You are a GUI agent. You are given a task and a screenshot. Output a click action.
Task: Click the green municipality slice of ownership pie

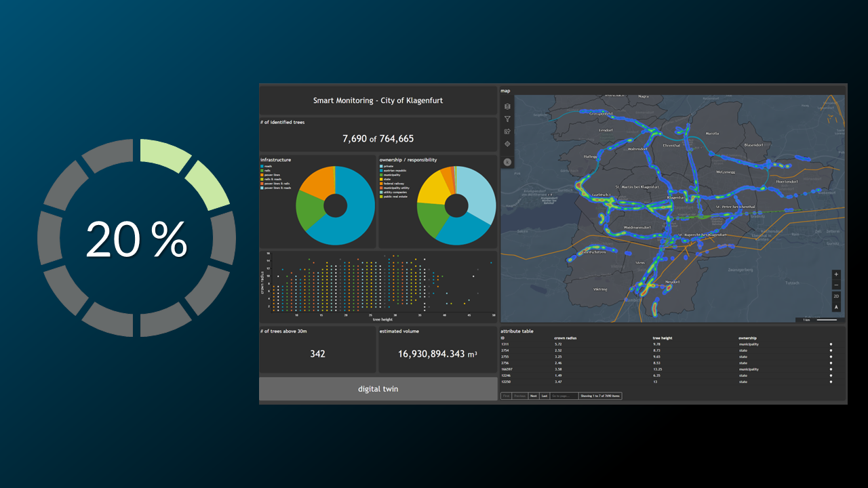click(x=433, y=219)
